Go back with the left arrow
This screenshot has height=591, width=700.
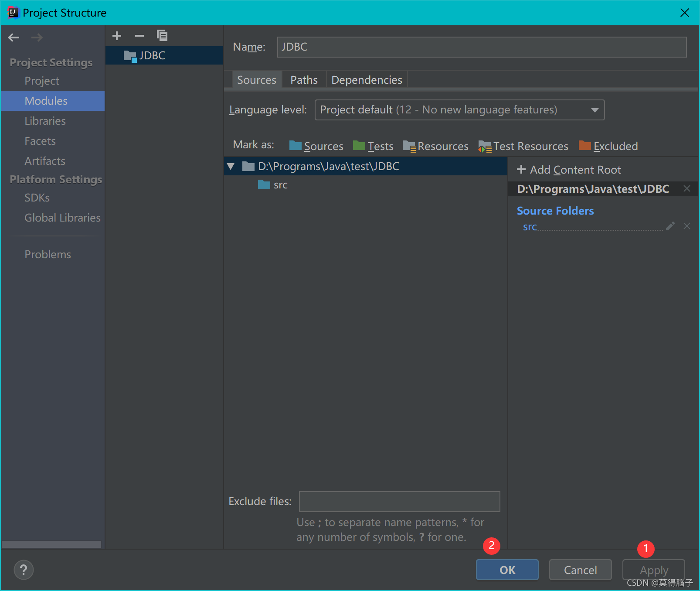(14, 38)
